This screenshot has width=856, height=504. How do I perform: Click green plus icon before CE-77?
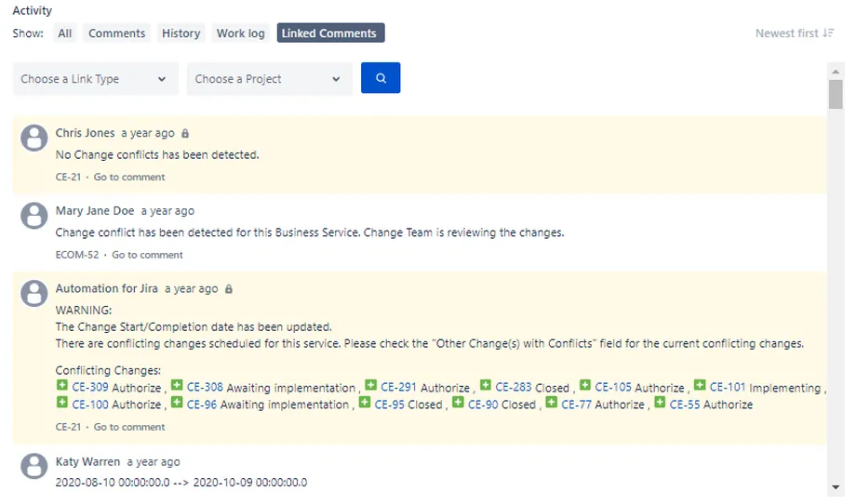tap(552, 403)
